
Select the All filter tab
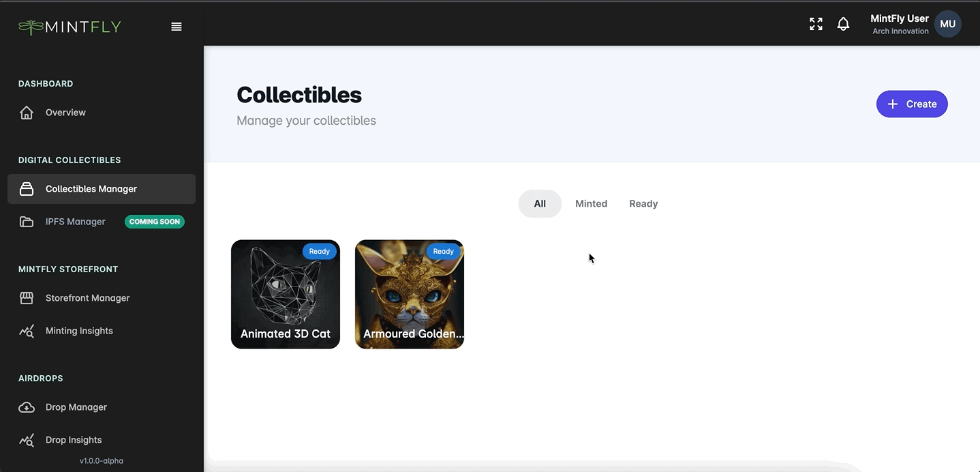(540, 204)
